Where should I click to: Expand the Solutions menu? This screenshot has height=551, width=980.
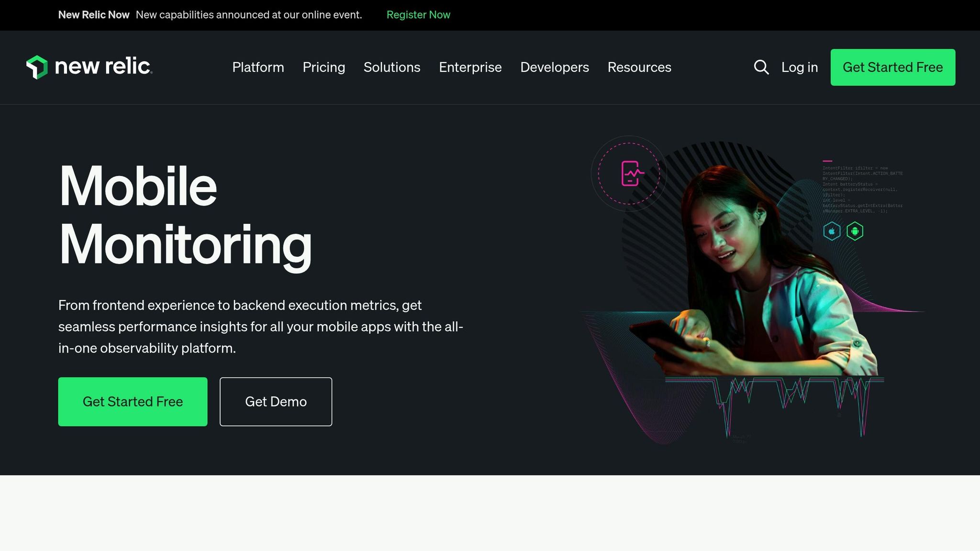pyautogui.click(x=392, y=67)
